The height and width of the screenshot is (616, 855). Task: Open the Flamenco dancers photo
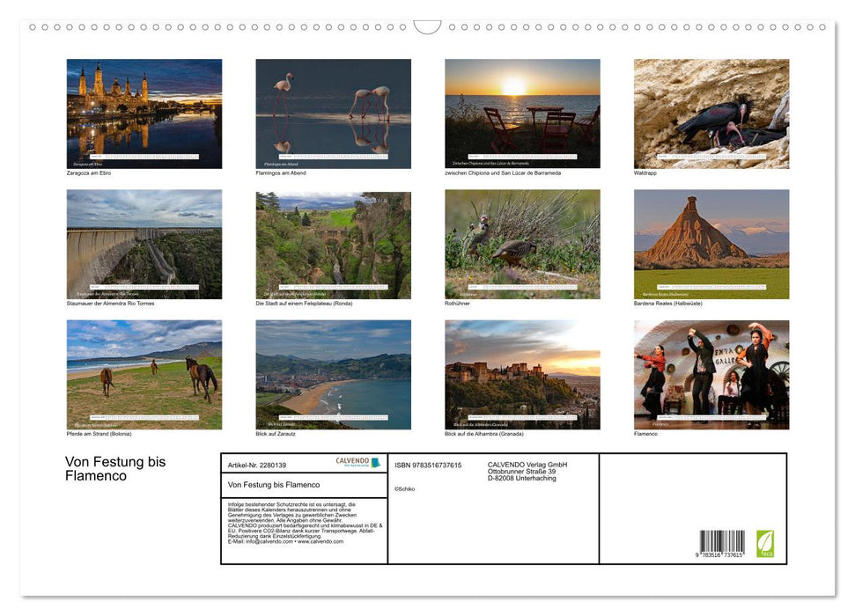[711, 374]
